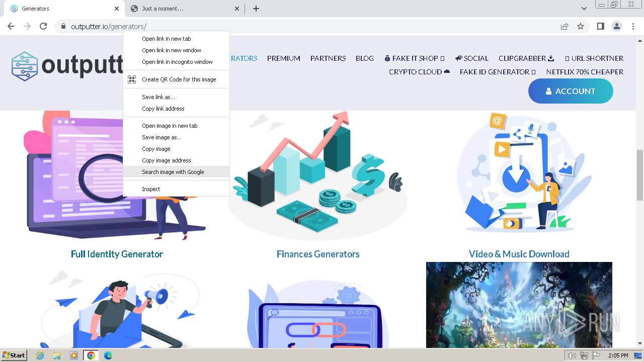Click the page vertical scrollbar thumb
Viewport: 644px width, 362px height.
click(639, 175)
